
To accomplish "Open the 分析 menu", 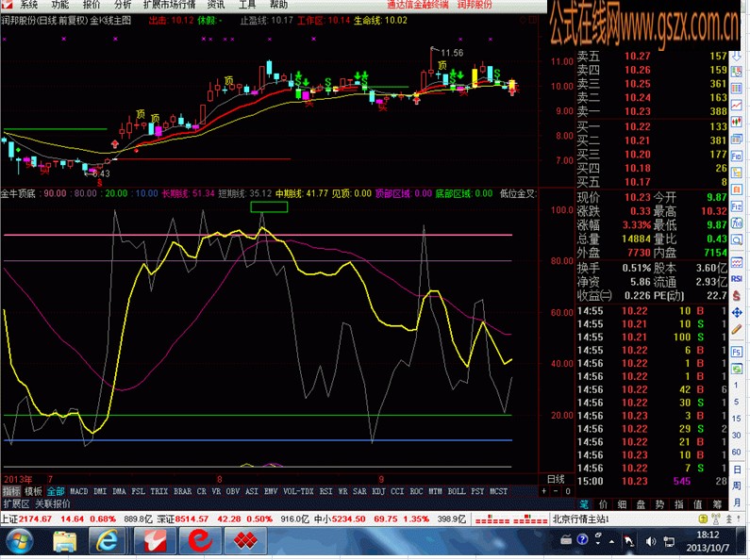I will (x=123, y=5).
